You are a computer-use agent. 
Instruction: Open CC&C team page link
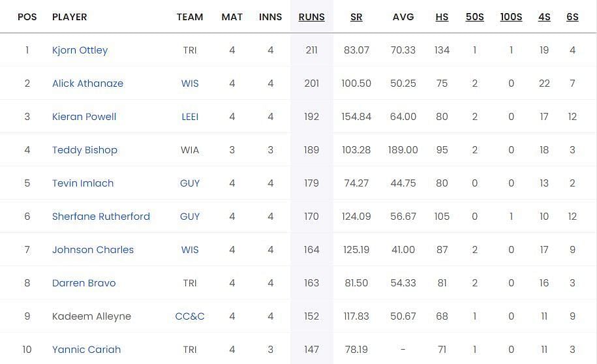point(190,316)
